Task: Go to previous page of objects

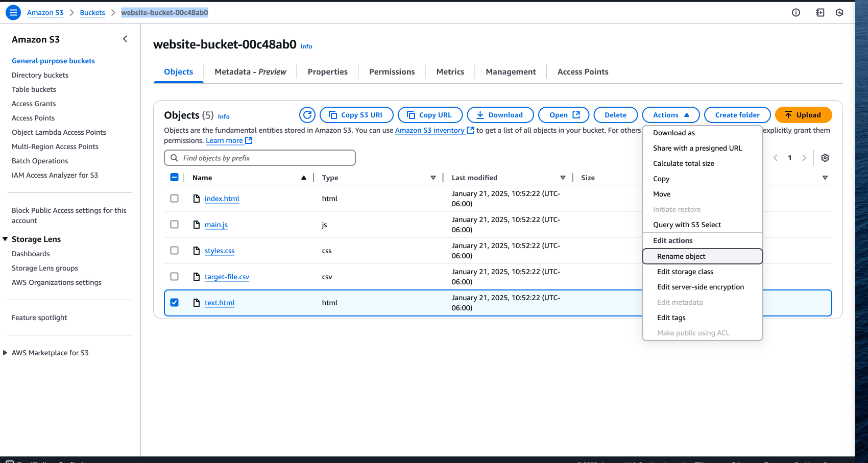Action: click(x=776, y=158)
